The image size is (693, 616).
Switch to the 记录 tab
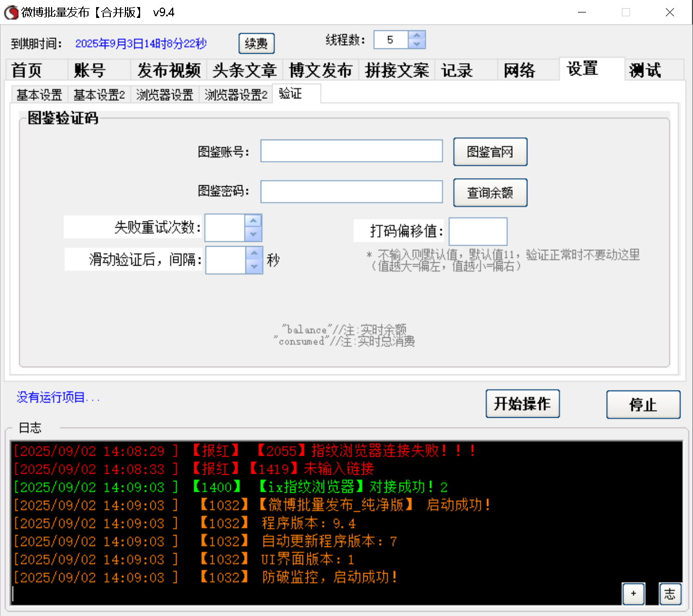point(458,70)
